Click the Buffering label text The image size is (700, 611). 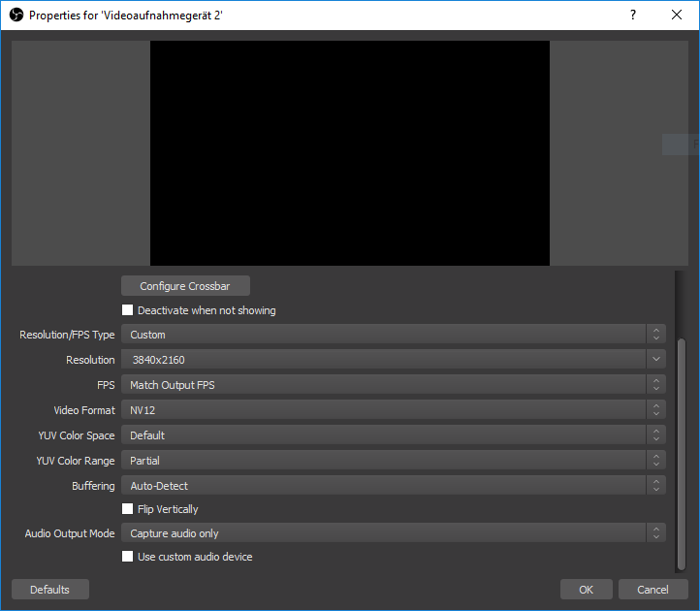(93, 487)
